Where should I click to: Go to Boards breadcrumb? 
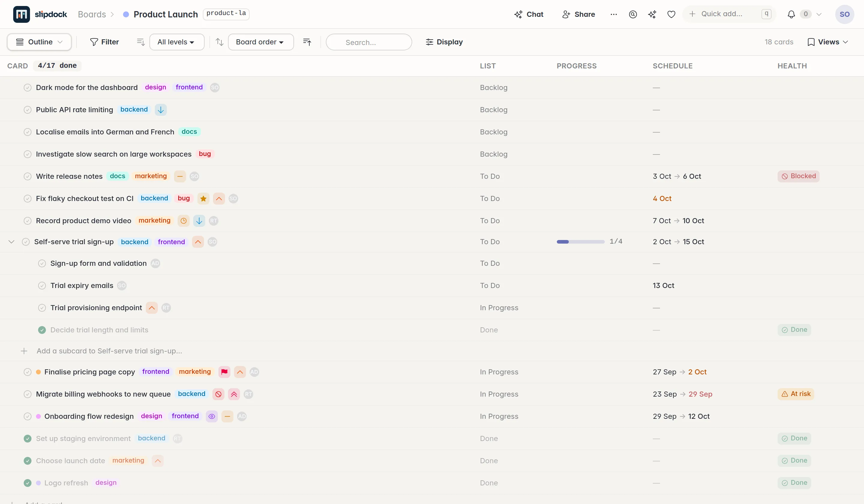click(92, 14)
